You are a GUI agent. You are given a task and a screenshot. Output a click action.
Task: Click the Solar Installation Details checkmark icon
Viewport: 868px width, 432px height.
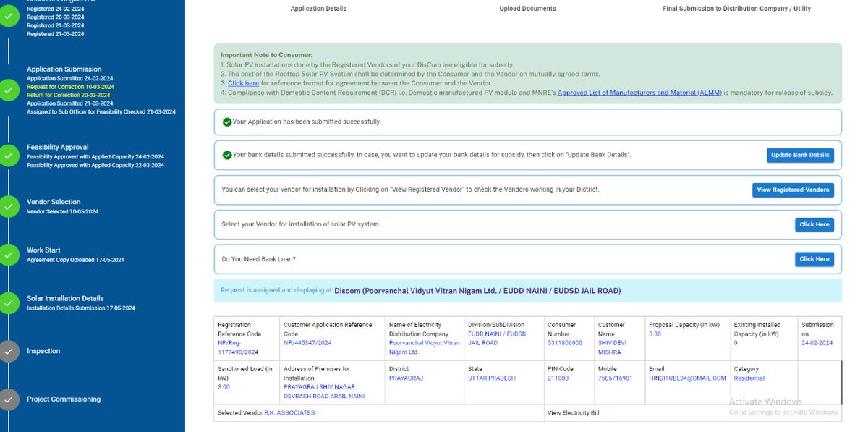(8, 302)
